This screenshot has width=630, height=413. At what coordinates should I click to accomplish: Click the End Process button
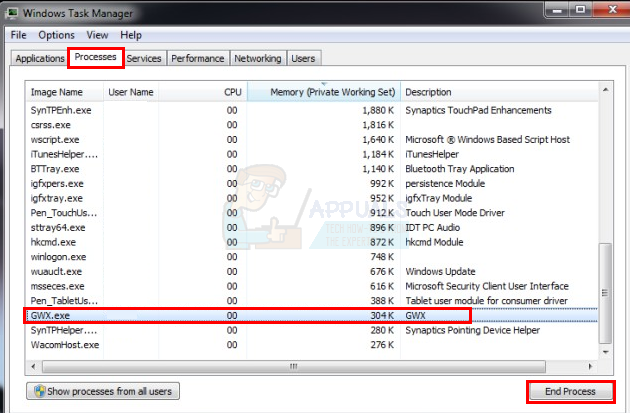[571, 391]
